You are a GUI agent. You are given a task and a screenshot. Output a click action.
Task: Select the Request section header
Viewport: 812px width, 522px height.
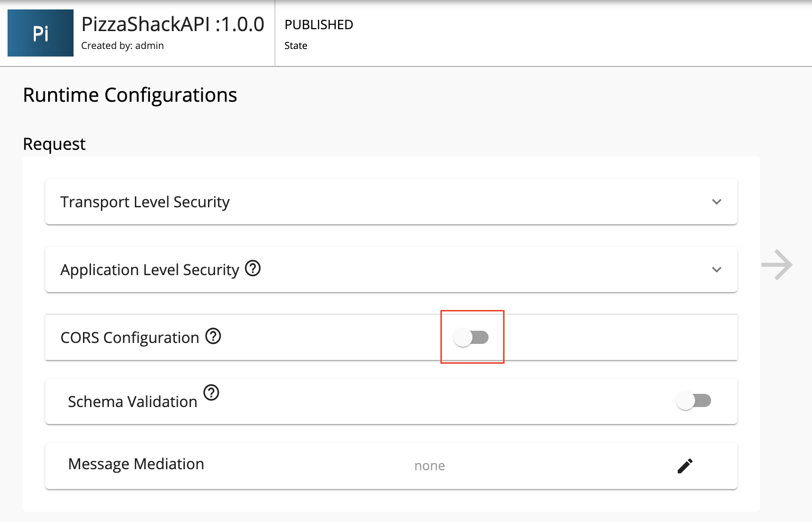coord(54,144)
